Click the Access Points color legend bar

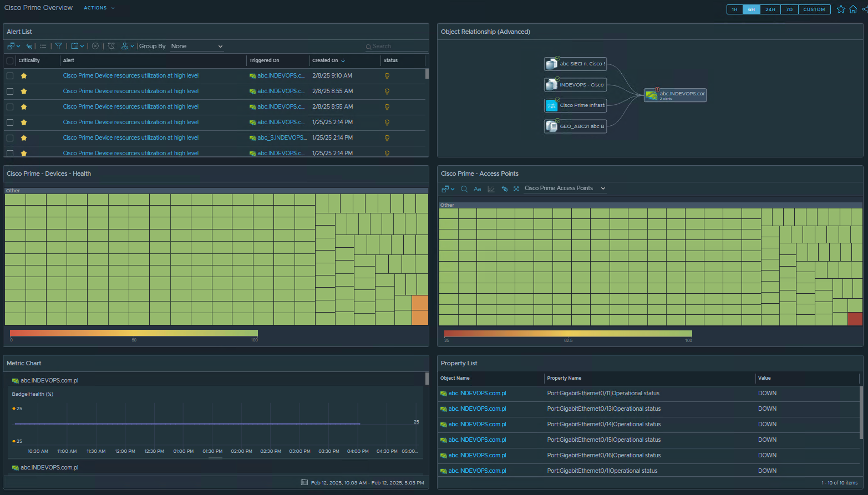pos(568,334)
